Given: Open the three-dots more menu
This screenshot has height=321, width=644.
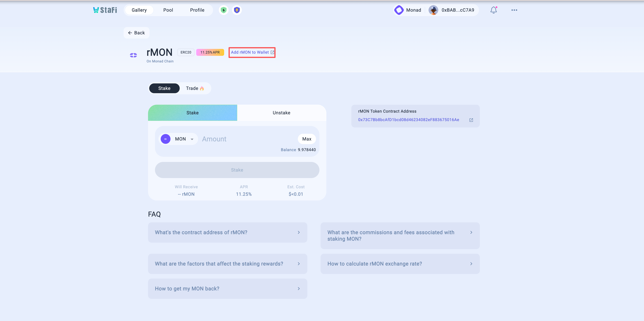Looking at the screenshot, I should 514,10.
